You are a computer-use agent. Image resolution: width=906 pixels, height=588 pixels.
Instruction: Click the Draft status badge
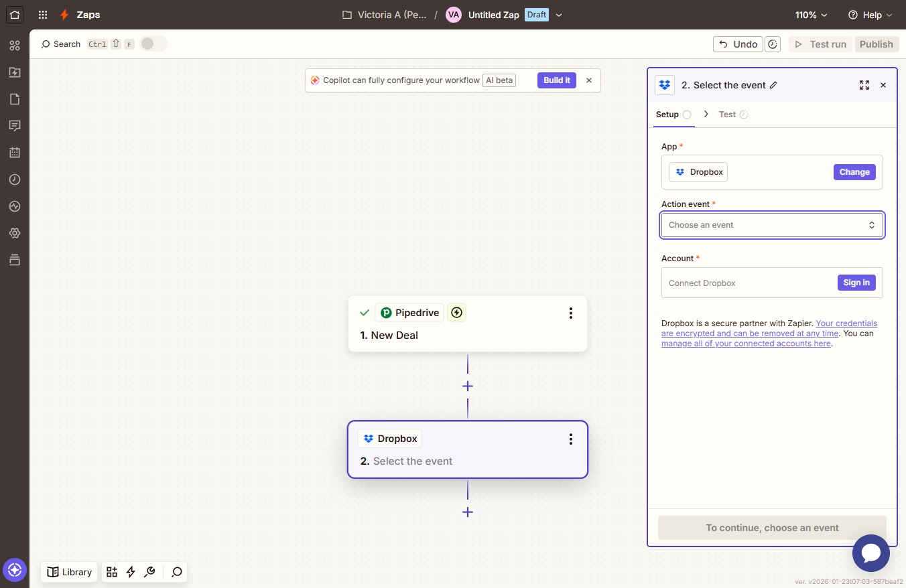537,15
